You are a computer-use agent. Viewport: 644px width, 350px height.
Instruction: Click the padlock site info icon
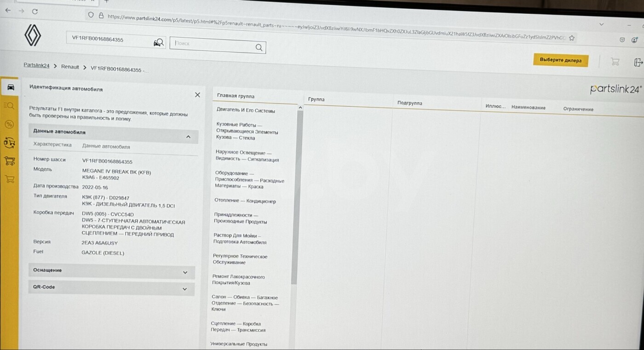(101, 15)
